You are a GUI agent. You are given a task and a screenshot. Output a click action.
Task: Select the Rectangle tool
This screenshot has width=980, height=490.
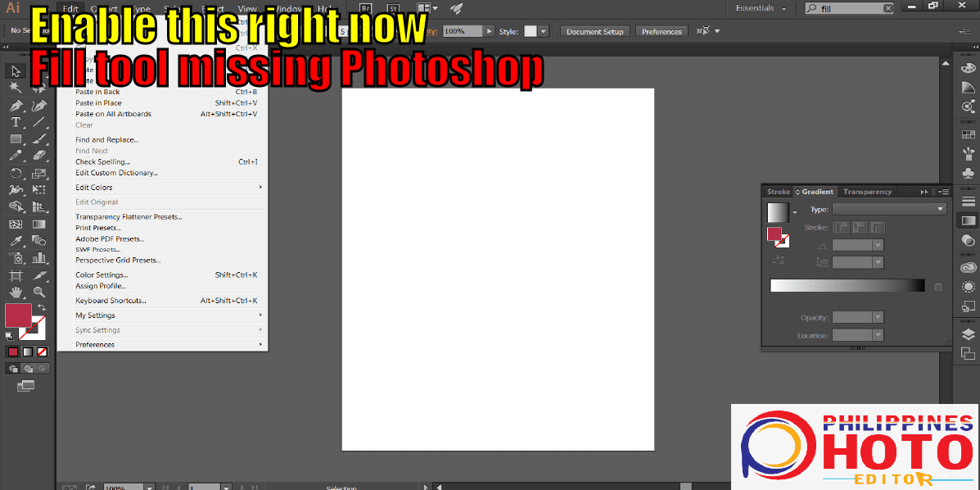(16, 139)
